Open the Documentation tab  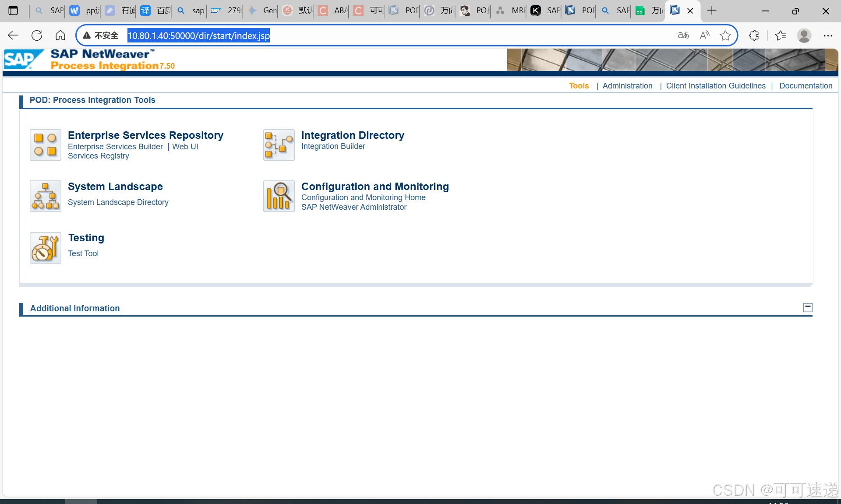806,86
